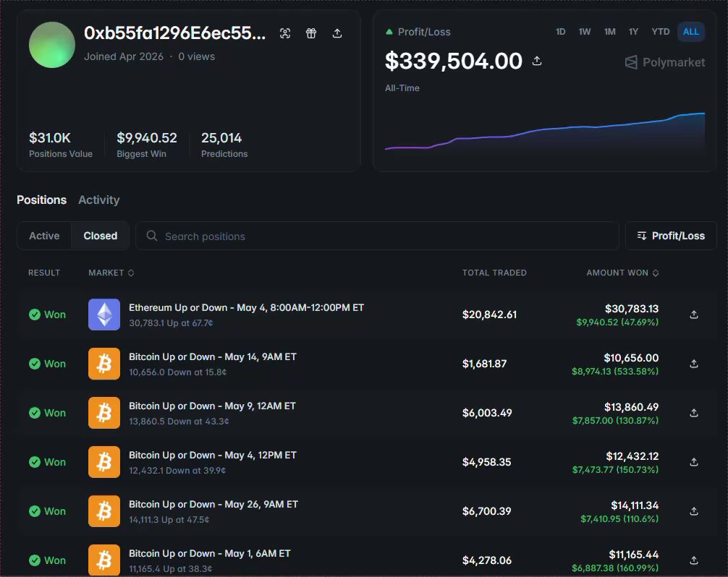Click the profit/loss line chart

(x=545, y=132)
